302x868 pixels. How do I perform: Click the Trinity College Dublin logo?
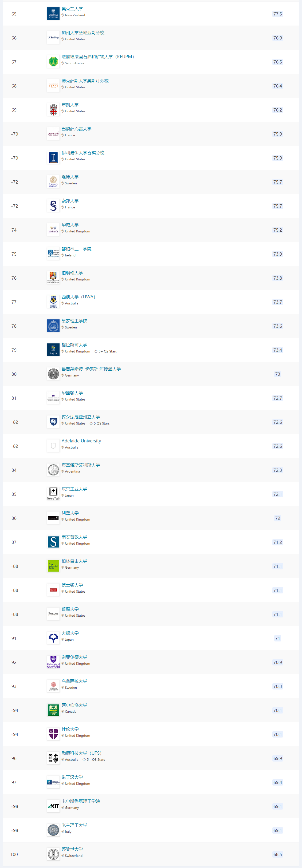(x=53, y=254)
